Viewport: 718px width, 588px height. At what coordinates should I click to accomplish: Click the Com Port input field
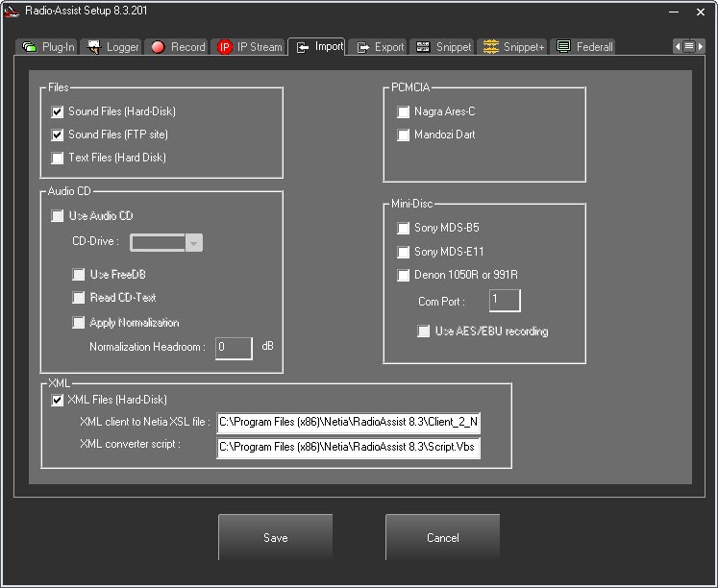click(505, 302)
